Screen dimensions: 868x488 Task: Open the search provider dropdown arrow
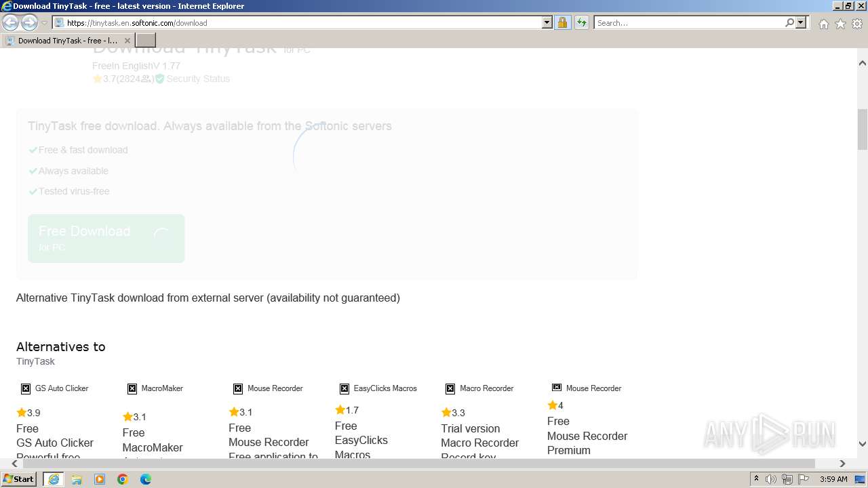(x=801, y=22)
